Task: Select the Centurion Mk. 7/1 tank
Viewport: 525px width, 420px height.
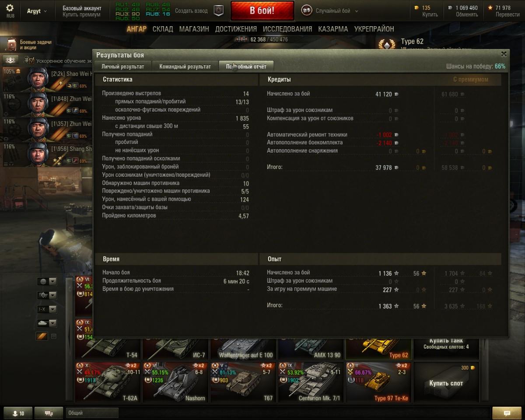Action: point(311,382)
